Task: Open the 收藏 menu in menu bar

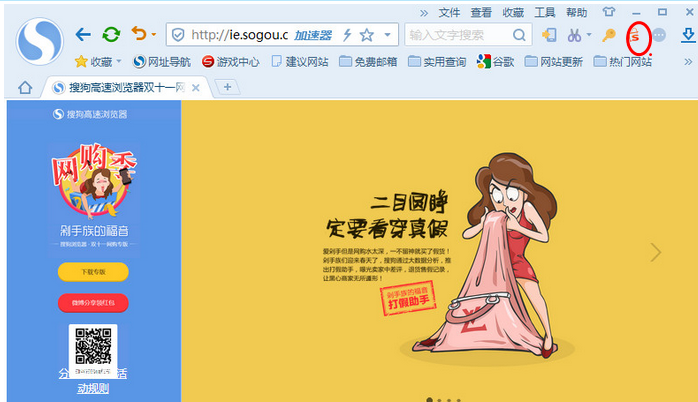Action: [513, 12]
